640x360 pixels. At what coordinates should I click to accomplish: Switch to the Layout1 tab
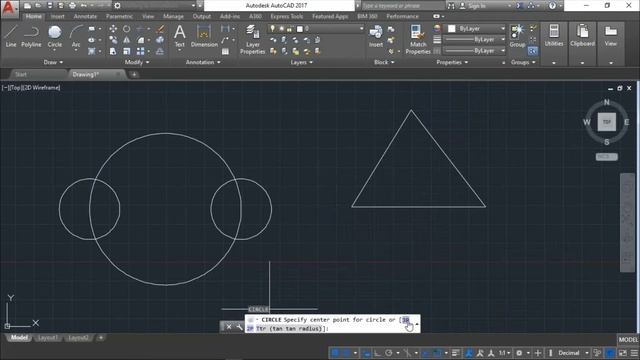click(47, 338)
